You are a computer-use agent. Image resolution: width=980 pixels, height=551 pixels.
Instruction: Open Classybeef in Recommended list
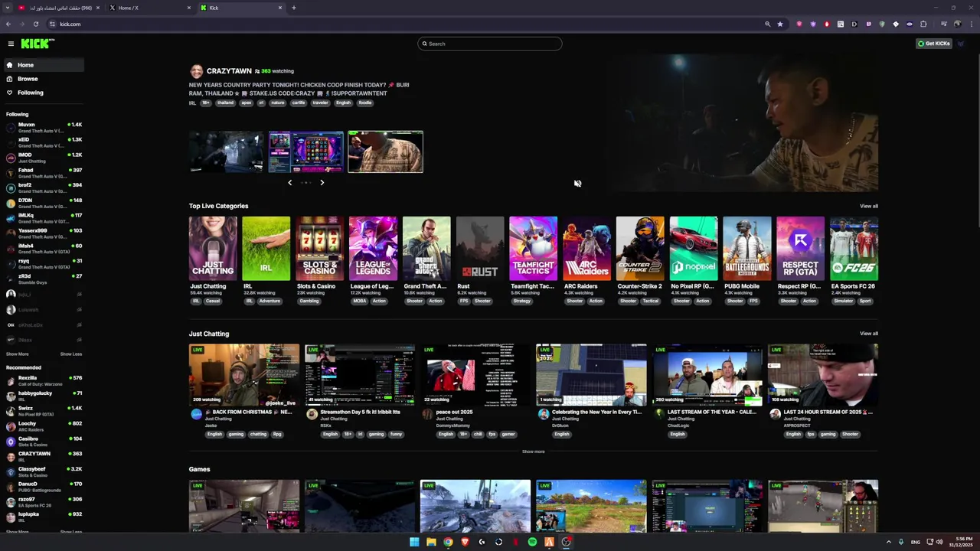coord(44,471)
